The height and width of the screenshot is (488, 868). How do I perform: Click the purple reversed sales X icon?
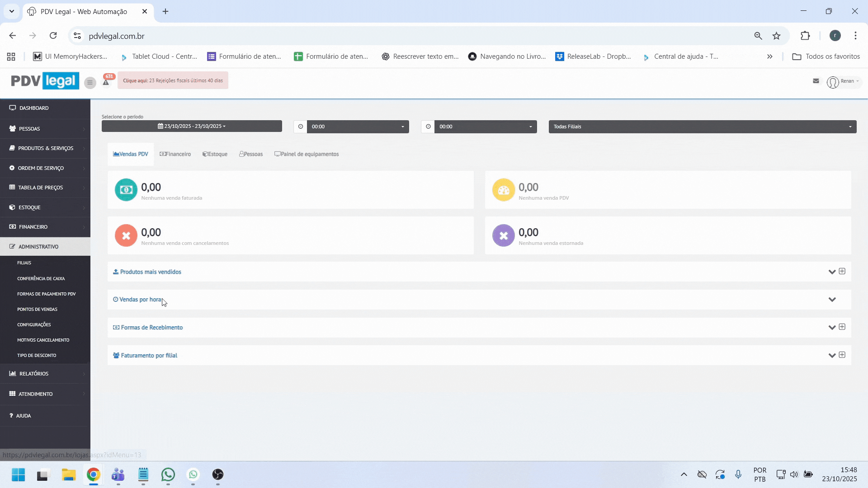click(503, 235)
